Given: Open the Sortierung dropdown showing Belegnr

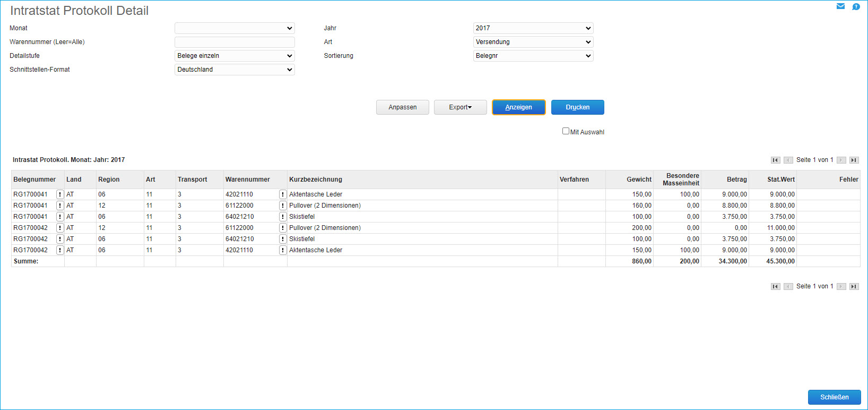Looking at the screenshot, I should click(x=533, y=56).
